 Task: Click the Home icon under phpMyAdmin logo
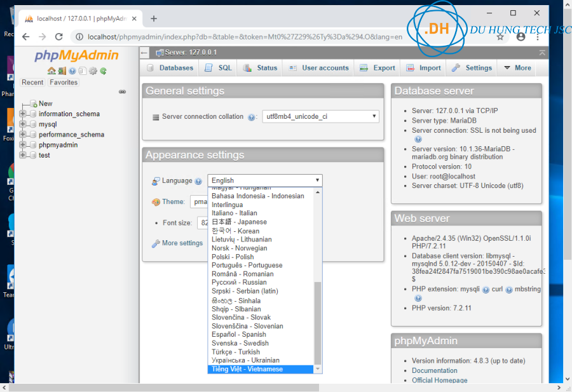pos(51,71)
